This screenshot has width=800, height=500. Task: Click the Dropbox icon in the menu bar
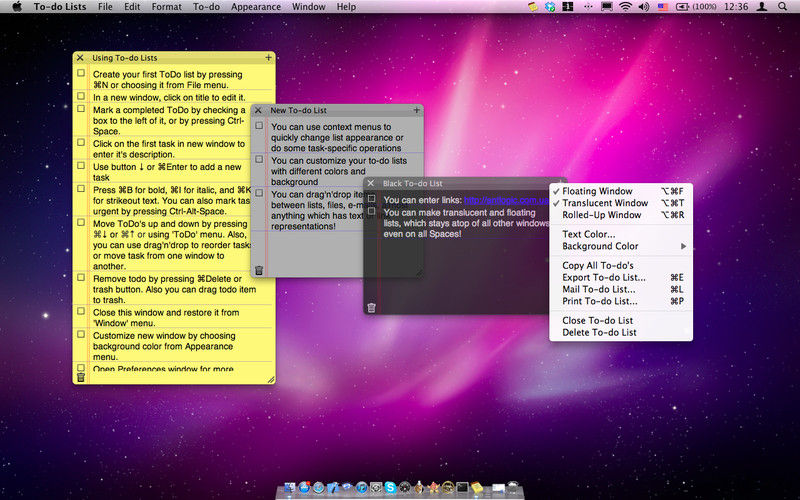tap(550, 7)
